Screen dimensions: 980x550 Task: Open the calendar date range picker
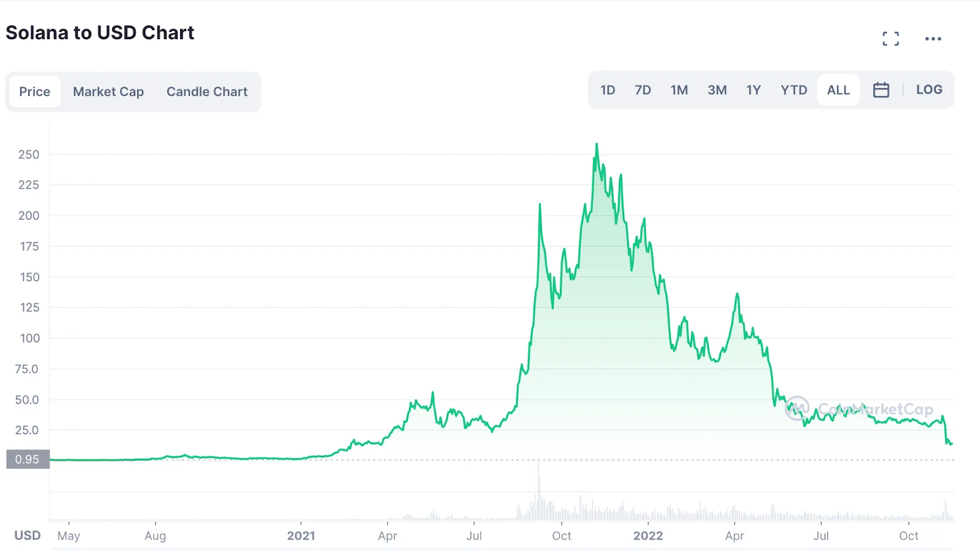point(881,90)
